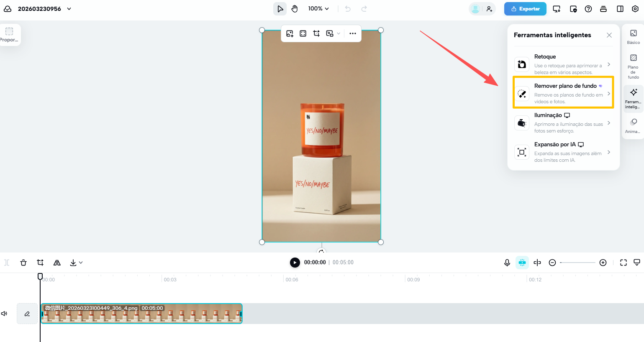Split the clip using the split icon
Screen dimensions: 644x342
coord(537,263)
